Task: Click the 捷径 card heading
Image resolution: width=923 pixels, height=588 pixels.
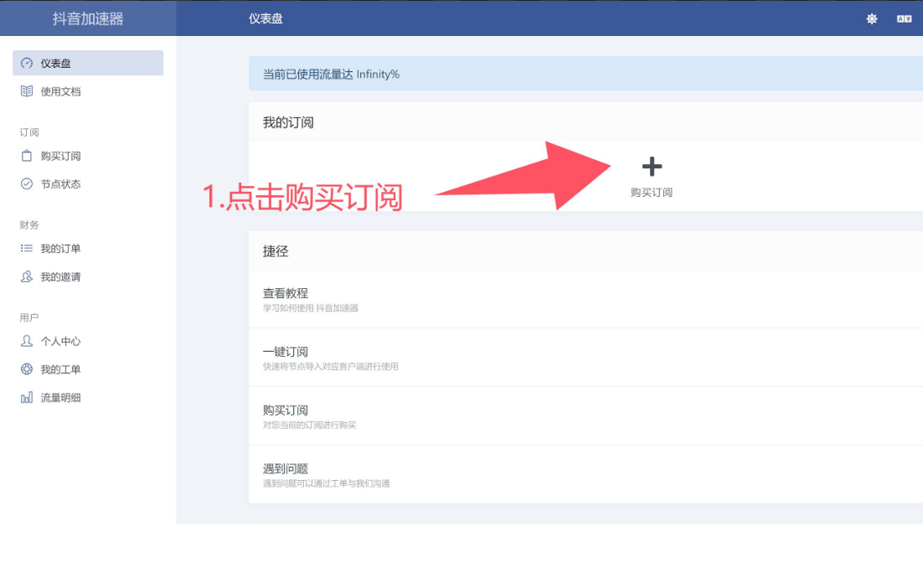Action: tap(275, 251)
